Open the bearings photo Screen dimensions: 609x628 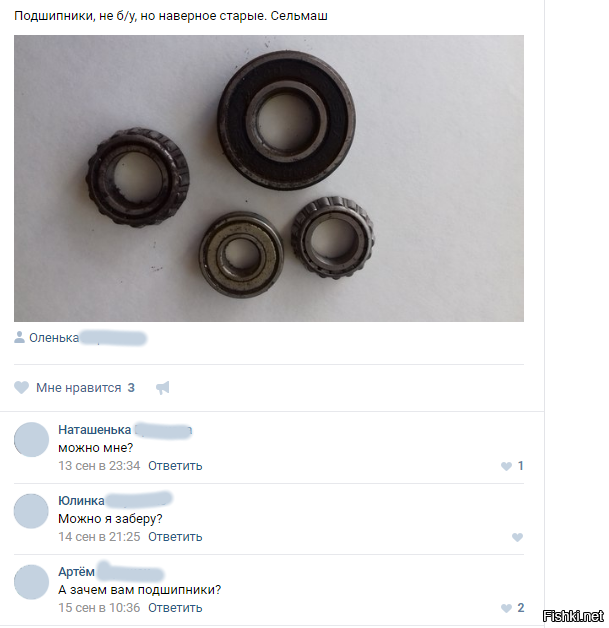point(269,178)
